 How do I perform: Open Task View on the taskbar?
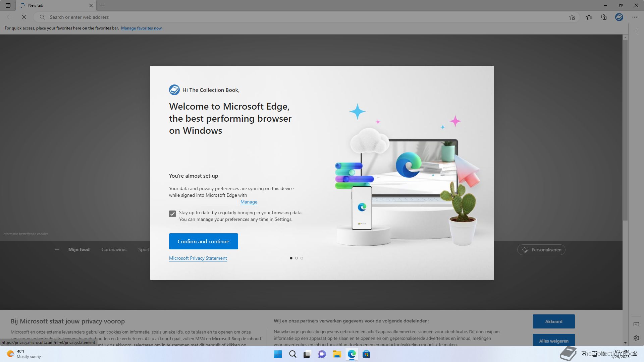point(307,354)
